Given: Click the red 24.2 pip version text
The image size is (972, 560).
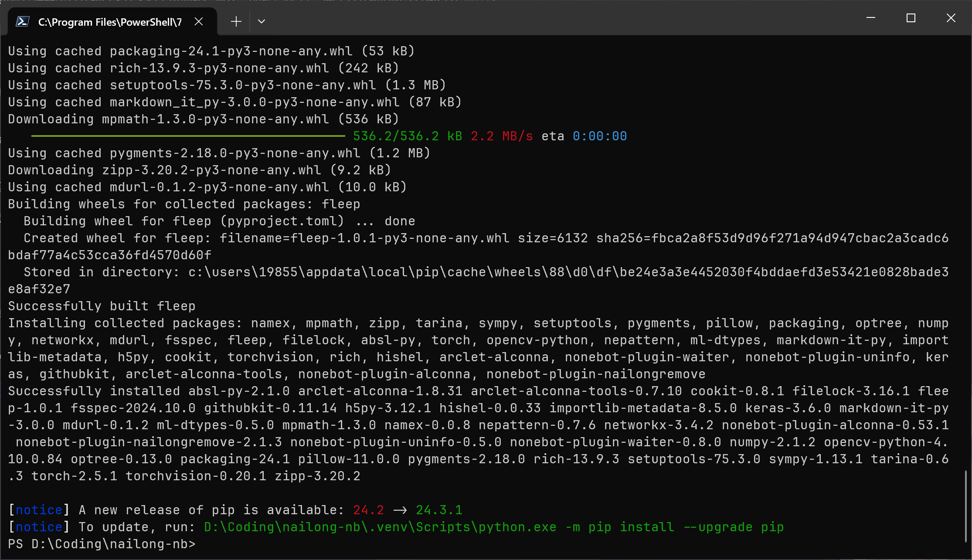Looking at the screenshot, I should (x=368, y=510).
